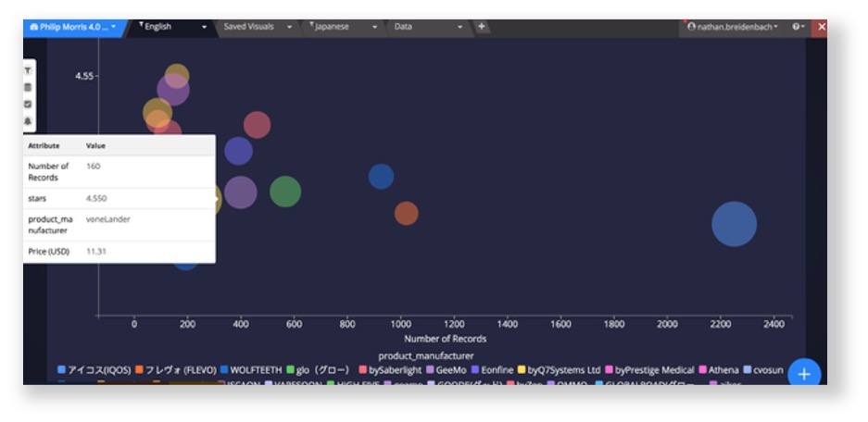This screenshot has width=868, height=422.
Task: Add a new tab with the plus icon
Action: [x=481, y=27]
